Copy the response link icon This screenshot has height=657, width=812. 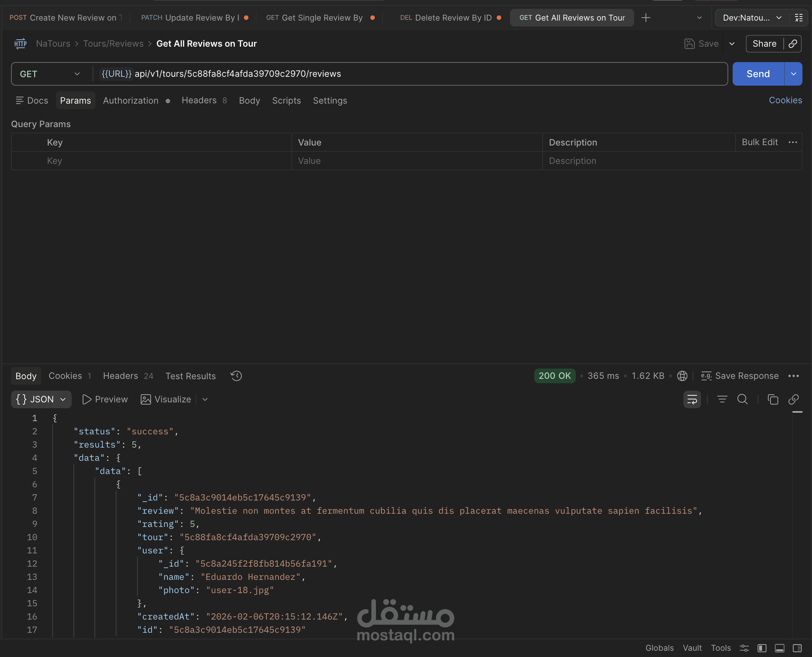tap(794, 399)
